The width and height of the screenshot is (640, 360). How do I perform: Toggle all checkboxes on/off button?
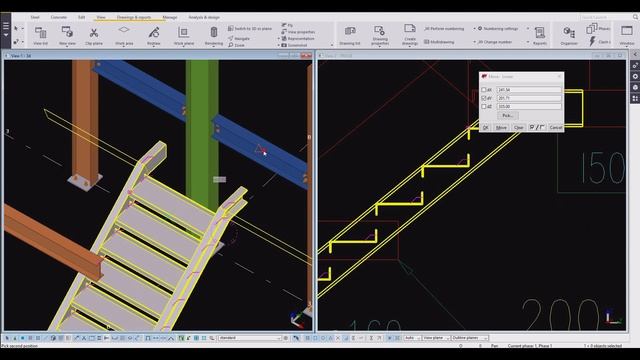(537, 127)
